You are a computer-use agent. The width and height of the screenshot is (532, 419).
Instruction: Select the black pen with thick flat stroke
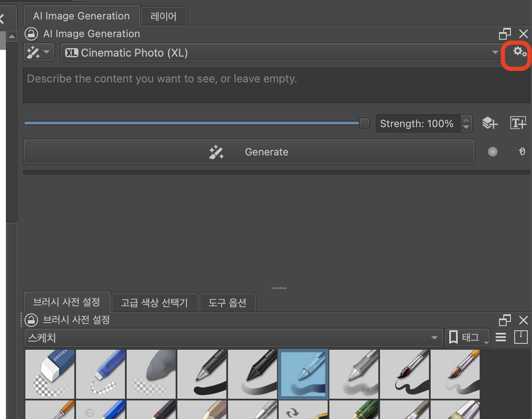[202, 374]
